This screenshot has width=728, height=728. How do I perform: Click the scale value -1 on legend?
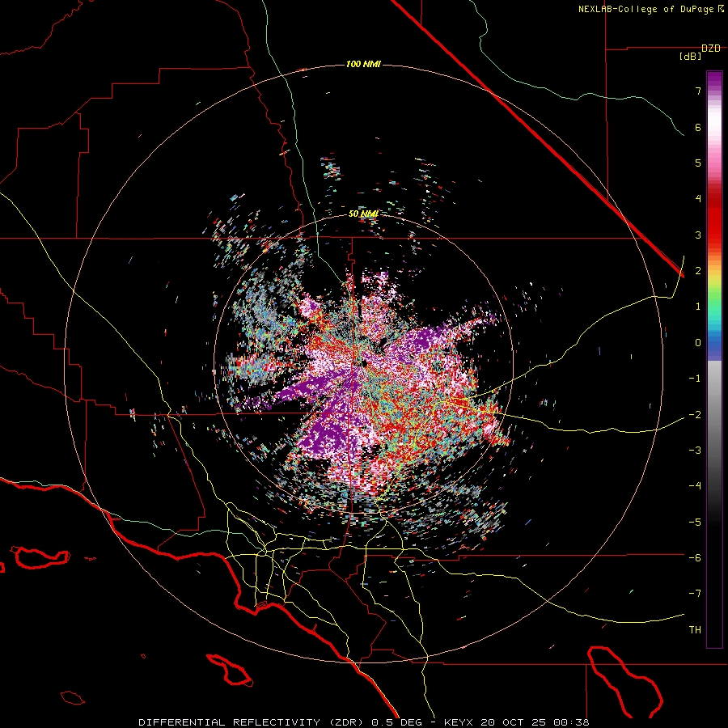tap(695, 379)
